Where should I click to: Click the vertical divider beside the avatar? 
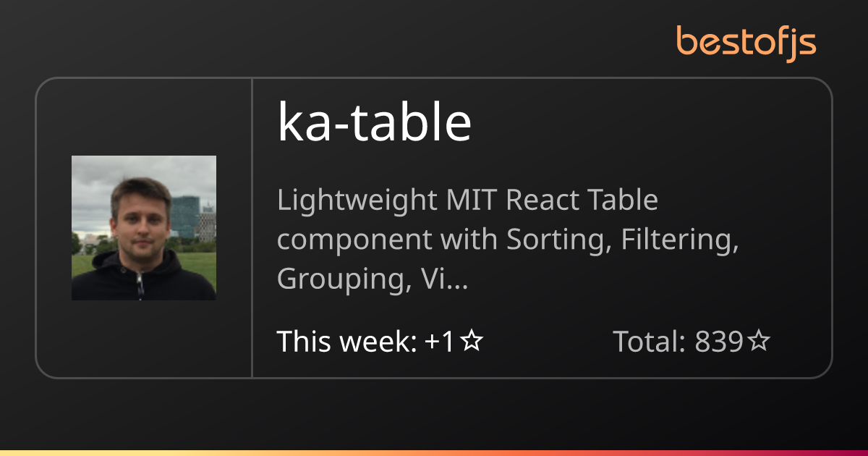(x=252, y=228)
